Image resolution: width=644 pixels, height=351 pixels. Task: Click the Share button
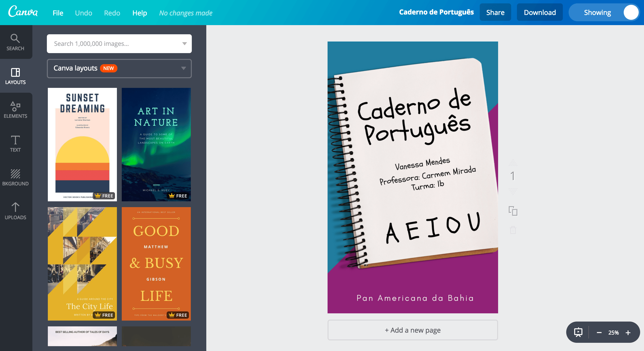(x=495, y=12)
